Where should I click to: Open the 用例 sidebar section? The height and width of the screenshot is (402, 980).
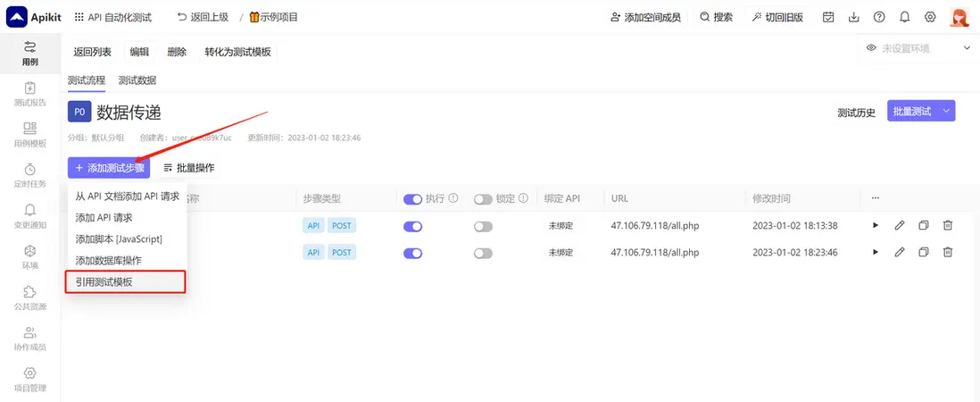(29, 53)
